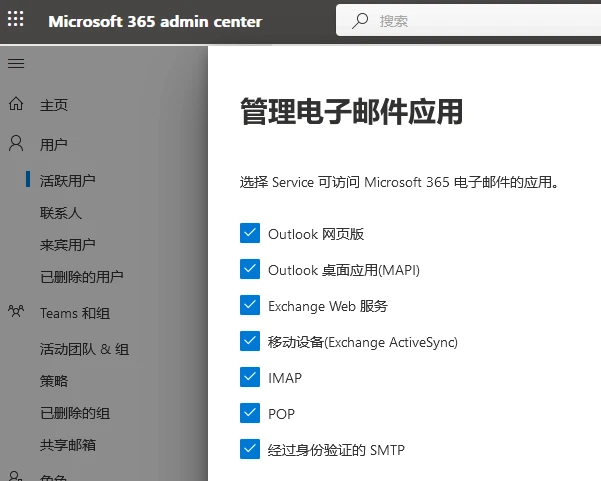Uncheck Outlook 桌面应用(MAPI) checkbox
Viewport: 601px width, 481px height.
250,269
